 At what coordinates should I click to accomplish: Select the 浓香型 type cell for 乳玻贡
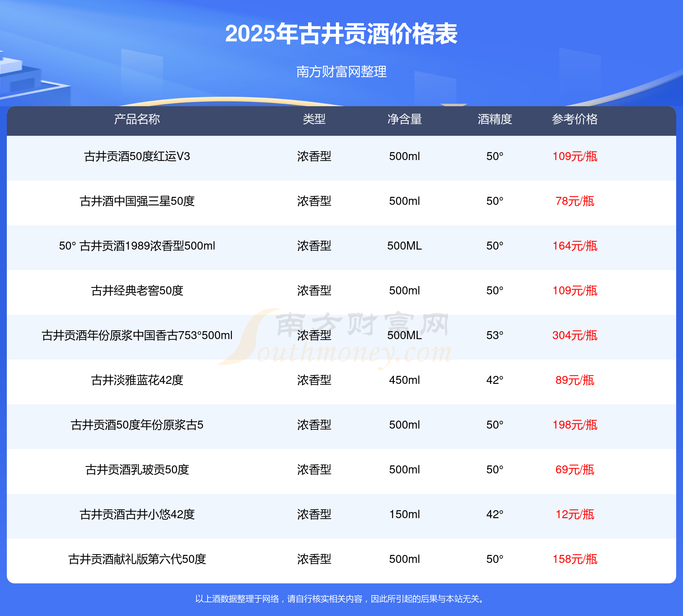(314, 470)
